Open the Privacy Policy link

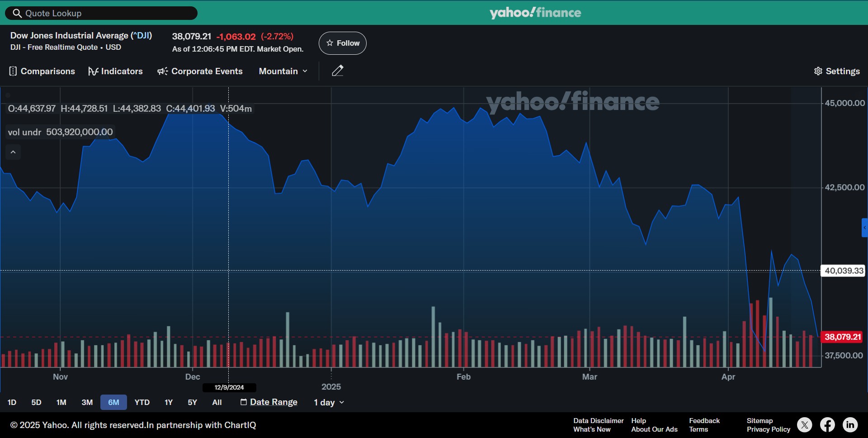(769, 429)
